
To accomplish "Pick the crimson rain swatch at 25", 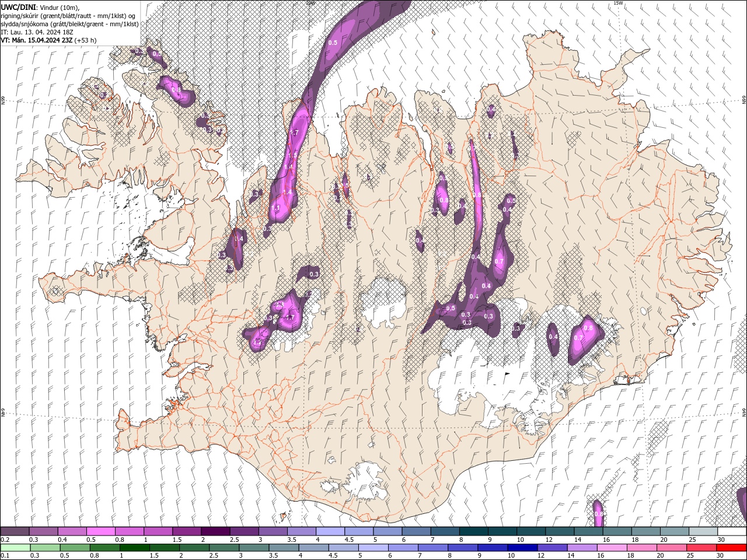I will click(701, 548).
